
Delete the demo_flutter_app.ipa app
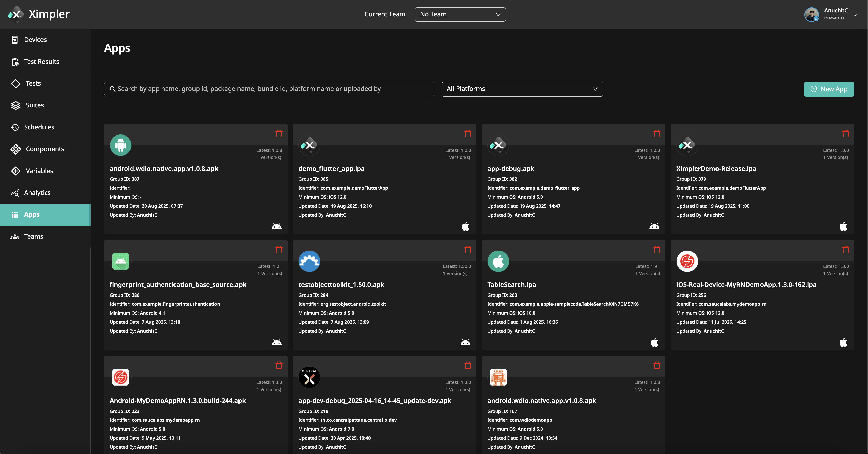pos(468,134)
